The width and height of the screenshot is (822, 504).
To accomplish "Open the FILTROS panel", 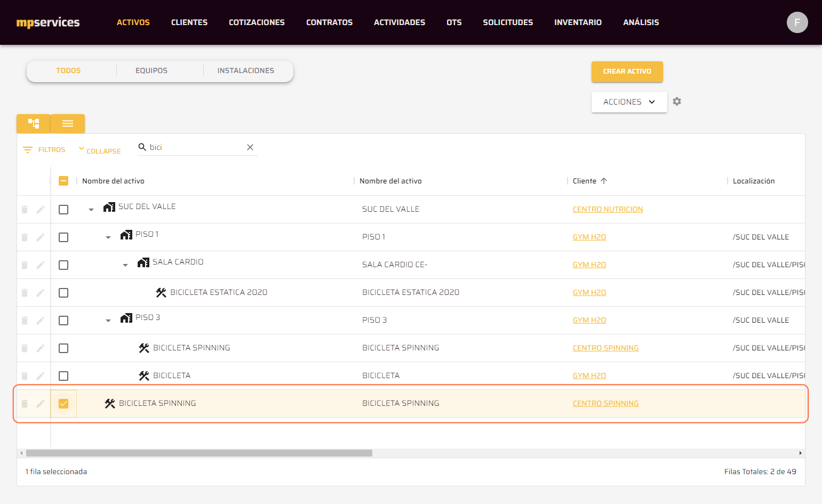I will pos(44,150).
